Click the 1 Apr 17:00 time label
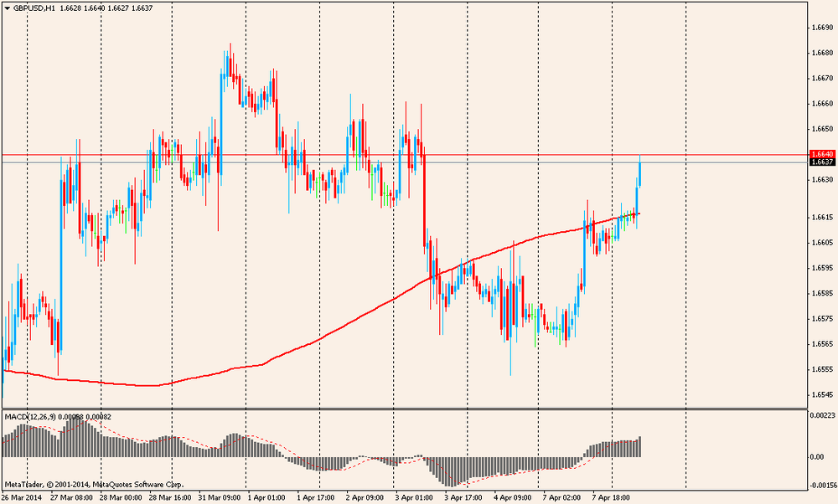838x504 pixels. (x=316, y=497)
